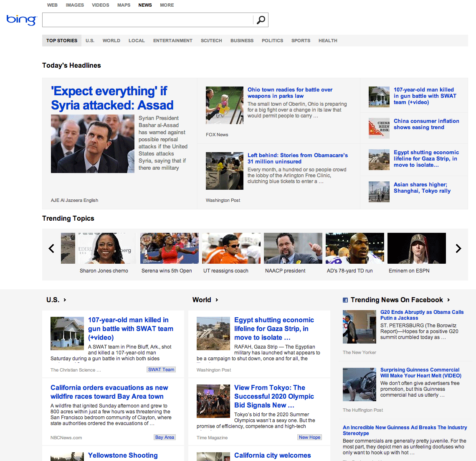Viewport: 476px width, 461px height.
Task: Switch to the BUSINESS news category
Action: pos(242,41)
